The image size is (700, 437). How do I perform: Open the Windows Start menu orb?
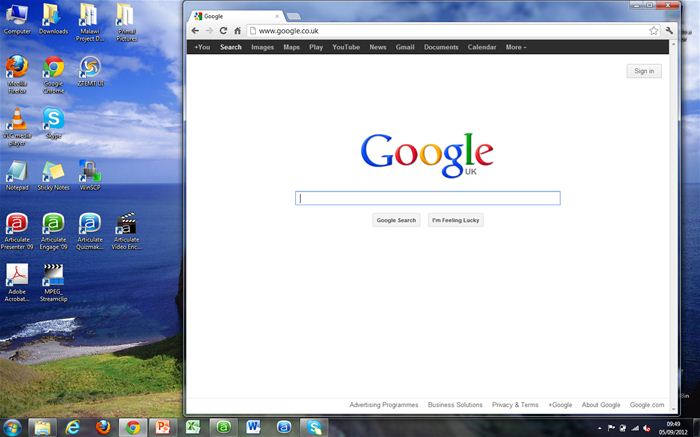coord(12,427)
